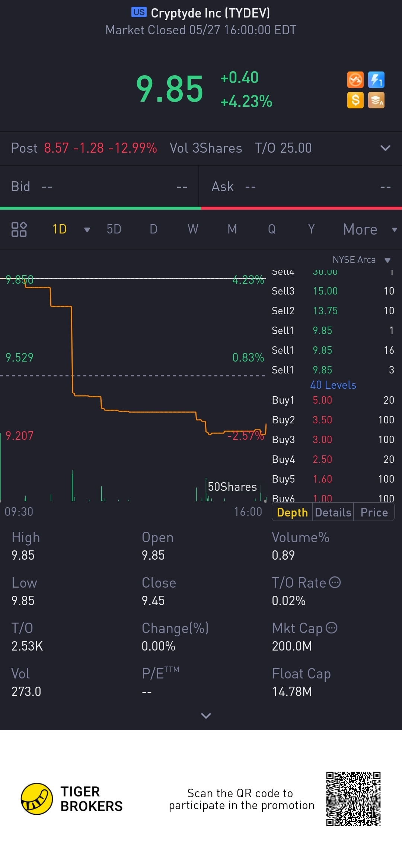Screen dimensions: 402x868
Task: Tap the T/O 2.53K value
Action: (x=27, y=646)
